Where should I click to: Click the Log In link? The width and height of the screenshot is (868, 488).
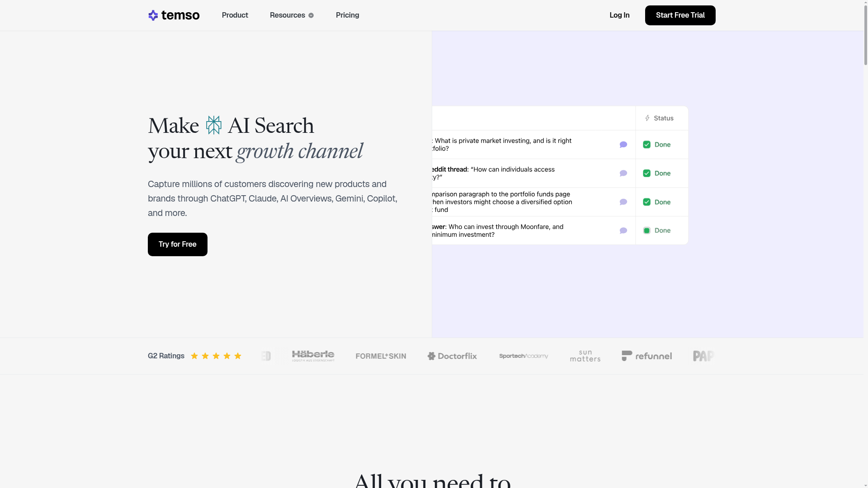pyautogui.click(x=619, y=15)
